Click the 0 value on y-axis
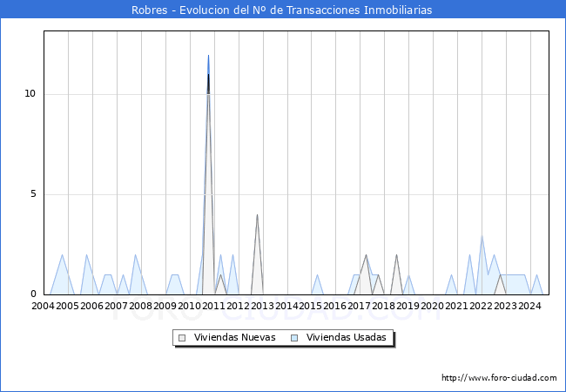Image resolution: width=566 pixels, height=392 pixels. 34,294
